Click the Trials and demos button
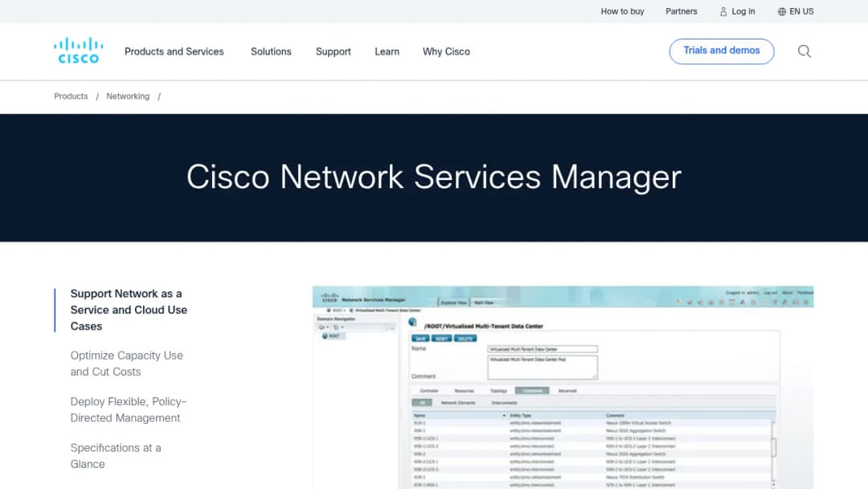 [x=721, y=51]
